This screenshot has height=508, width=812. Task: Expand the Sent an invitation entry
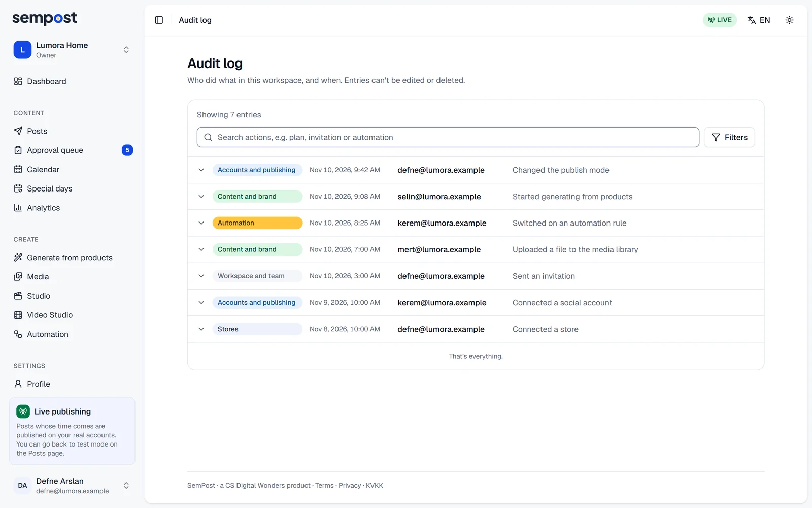[201, 276]
